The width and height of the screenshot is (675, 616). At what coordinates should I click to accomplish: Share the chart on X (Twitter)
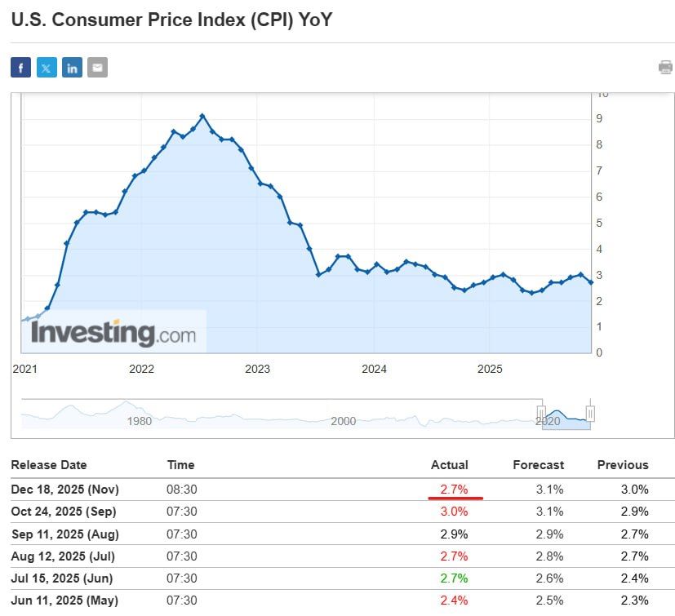(x=46, y=67)
